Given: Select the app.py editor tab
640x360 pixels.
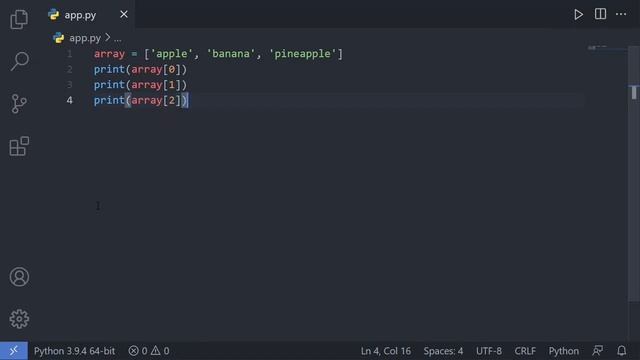Looking at the screenshot, I should pyautogui.click(x=88, y=15).
